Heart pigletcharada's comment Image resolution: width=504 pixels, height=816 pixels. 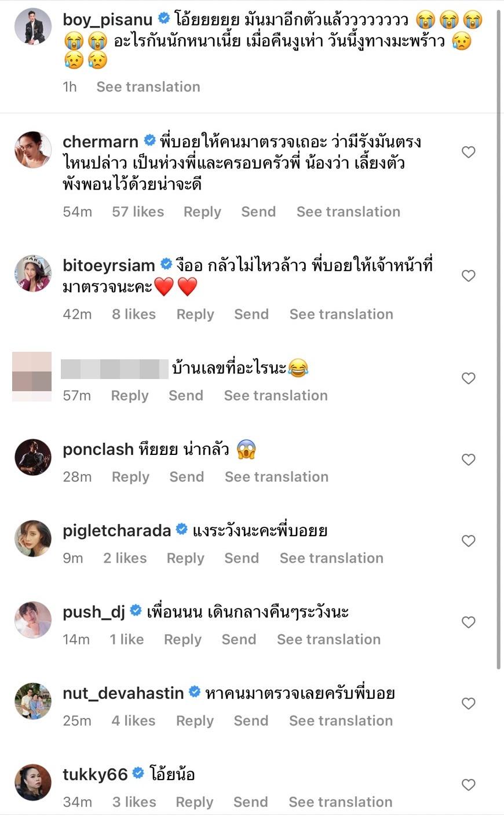point(468,541)
